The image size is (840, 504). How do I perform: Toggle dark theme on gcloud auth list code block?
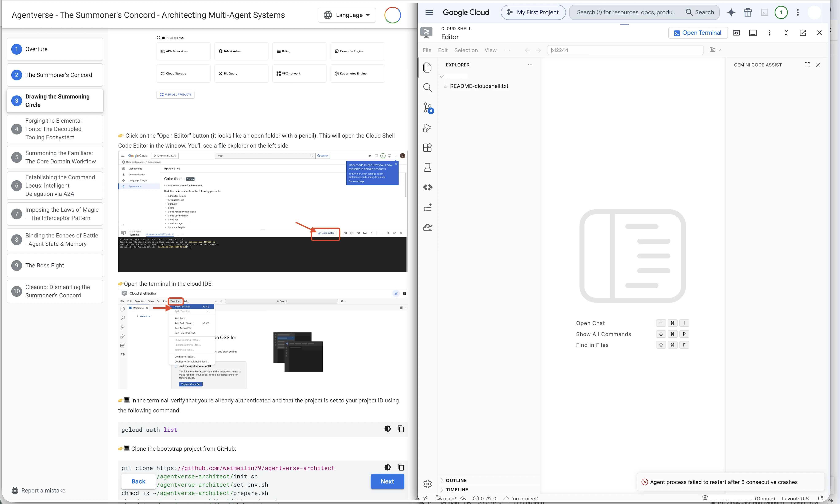[x=387, y=429]
